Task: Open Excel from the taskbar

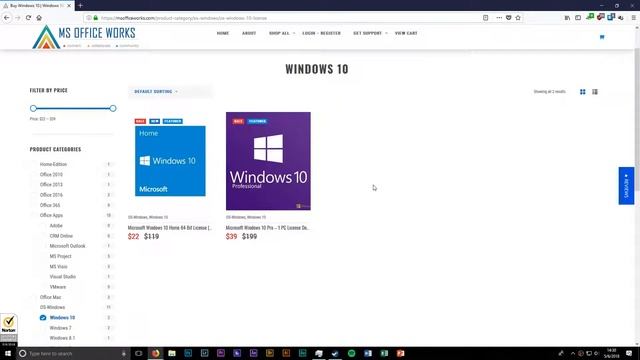Action: point(384,353)
